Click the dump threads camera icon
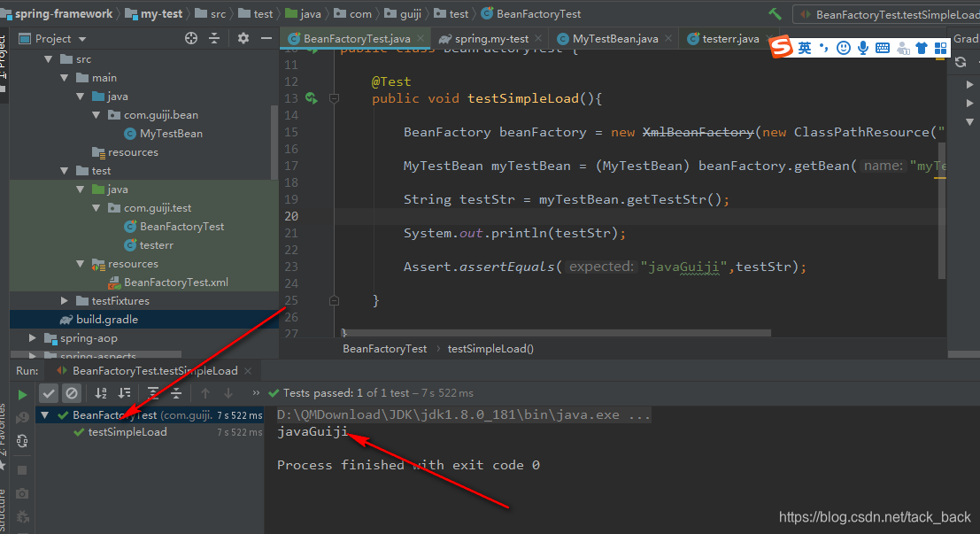Image resolution: width=980 pixels, height=534 pixels. (22, 493)
